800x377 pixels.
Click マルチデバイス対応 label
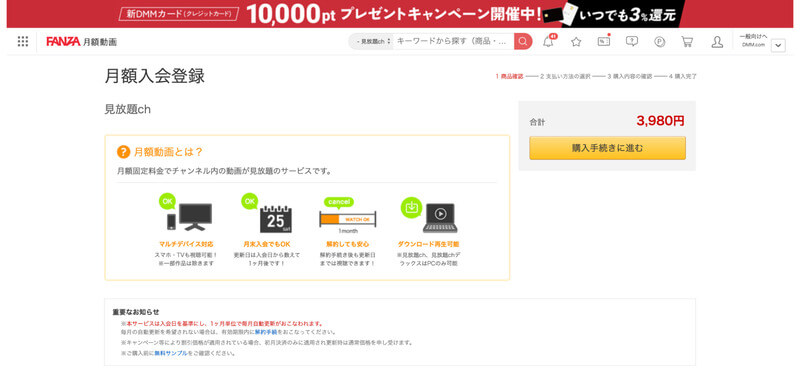[x=186, y=244]
